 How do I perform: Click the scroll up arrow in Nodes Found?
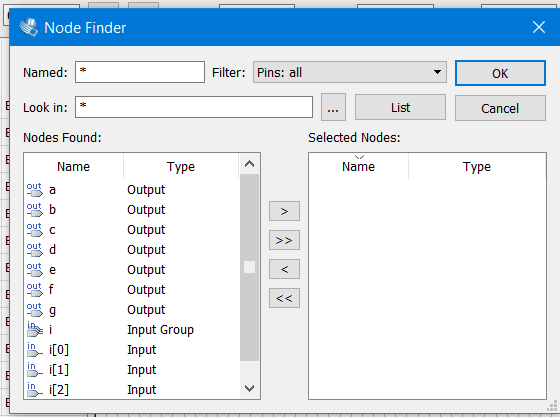(x=249, y=164)
